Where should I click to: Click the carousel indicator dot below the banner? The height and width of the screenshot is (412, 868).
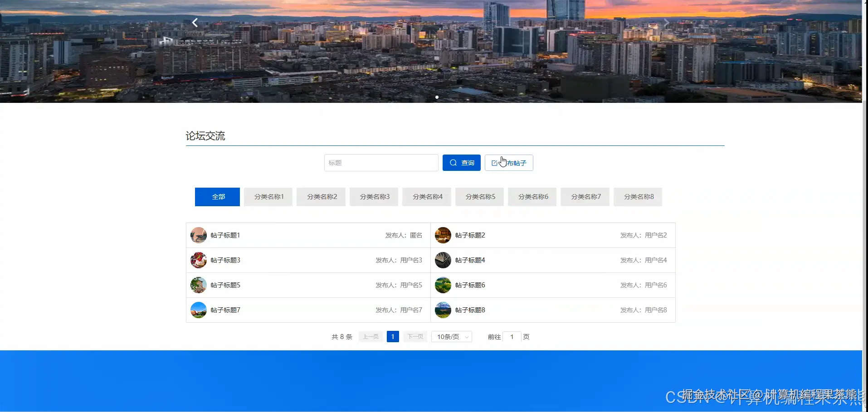(437, 97)
